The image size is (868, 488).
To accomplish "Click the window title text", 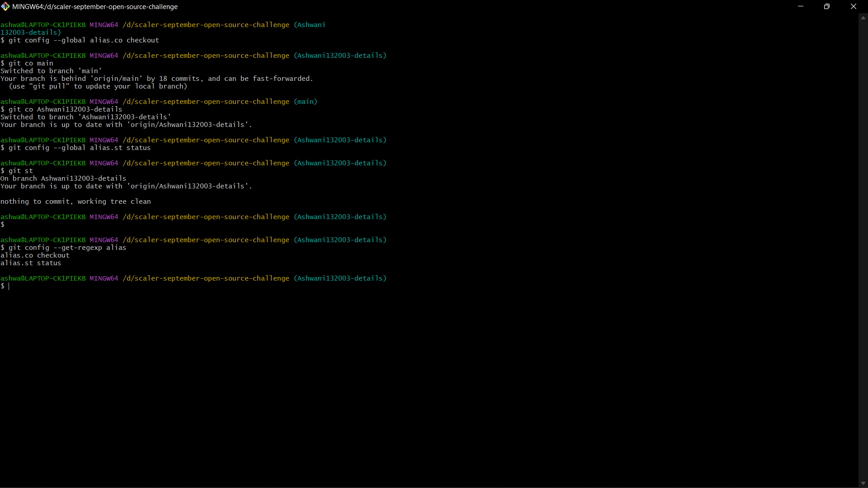I will click(x=95, y=6).
